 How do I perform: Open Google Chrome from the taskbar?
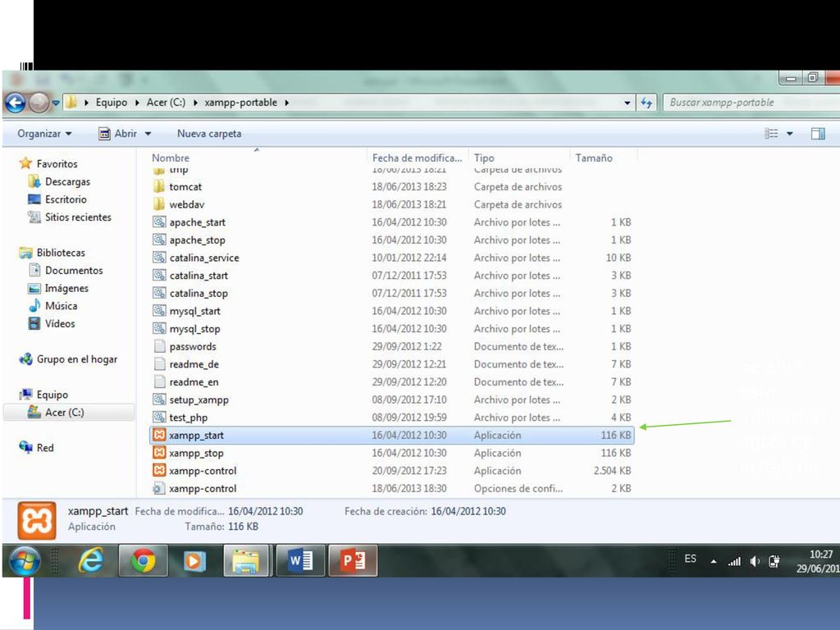[x=143, y=561]
